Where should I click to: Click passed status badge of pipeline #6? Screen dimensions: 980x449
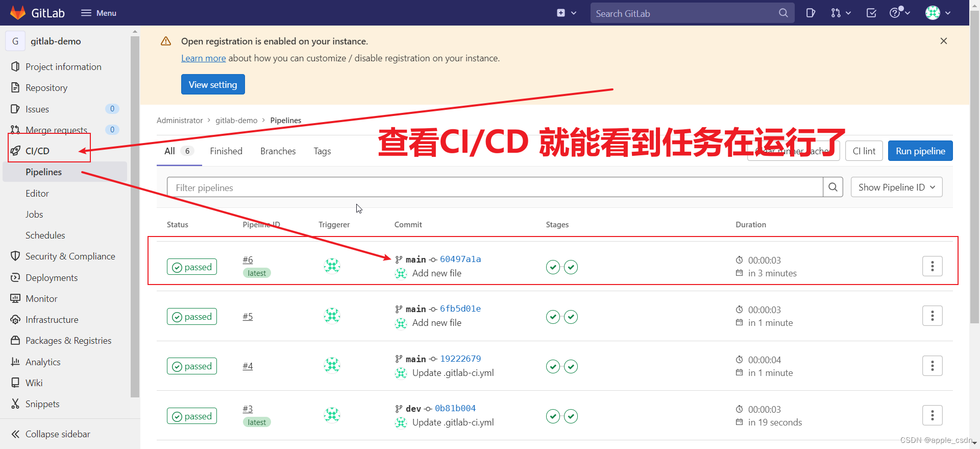192,267
